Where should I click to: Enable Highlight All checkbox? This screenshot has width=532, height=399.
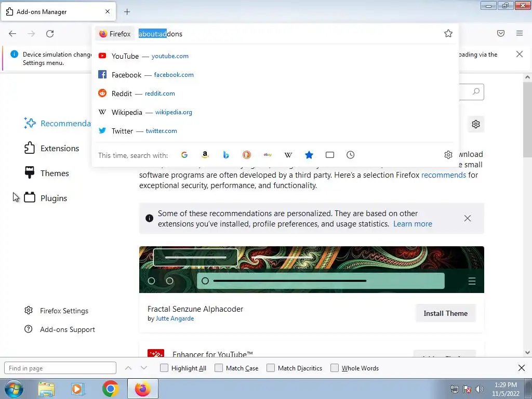[164, 368]
